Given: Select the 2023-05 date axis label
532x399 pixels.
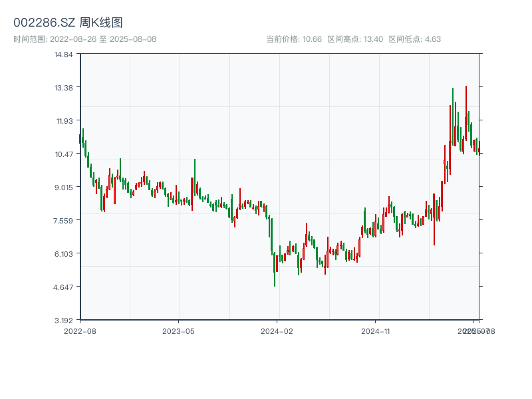Looking at the screenshot, I should [178, 331].
